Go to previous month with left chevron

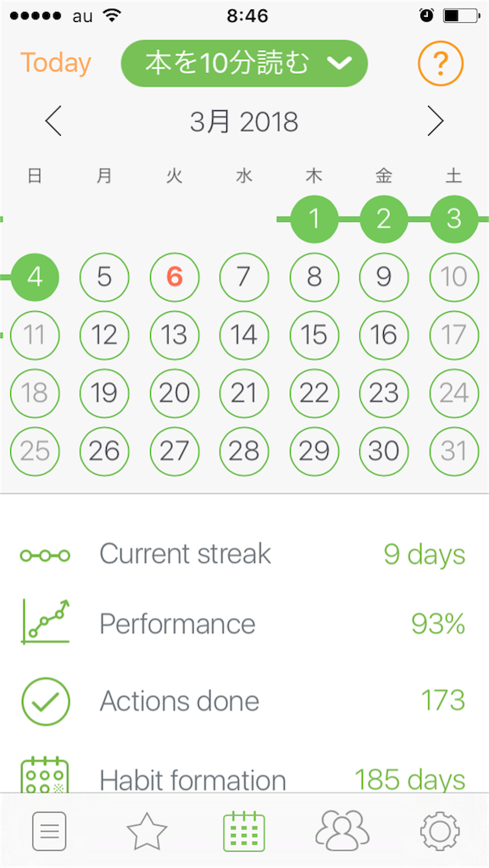53,121
